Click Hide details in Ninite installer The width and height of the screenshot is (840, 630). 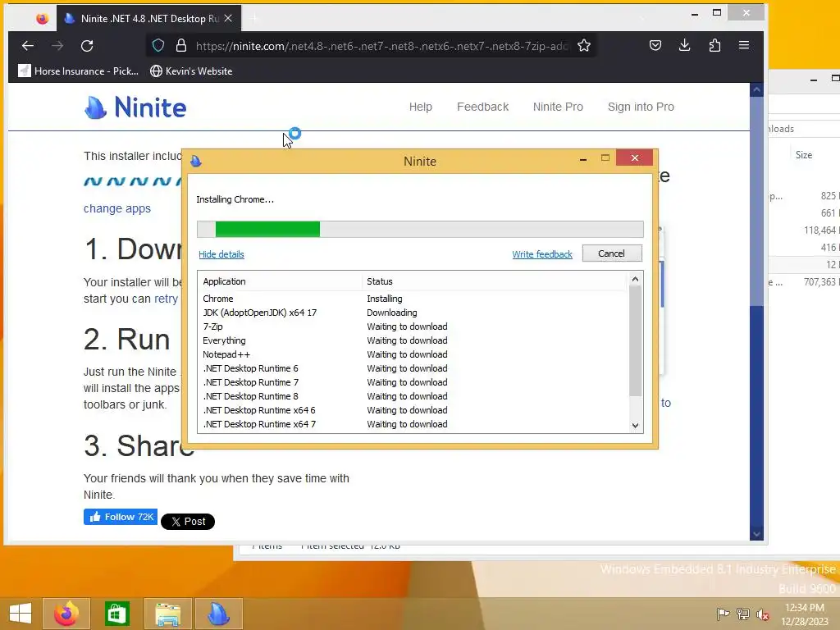[221, 254]
